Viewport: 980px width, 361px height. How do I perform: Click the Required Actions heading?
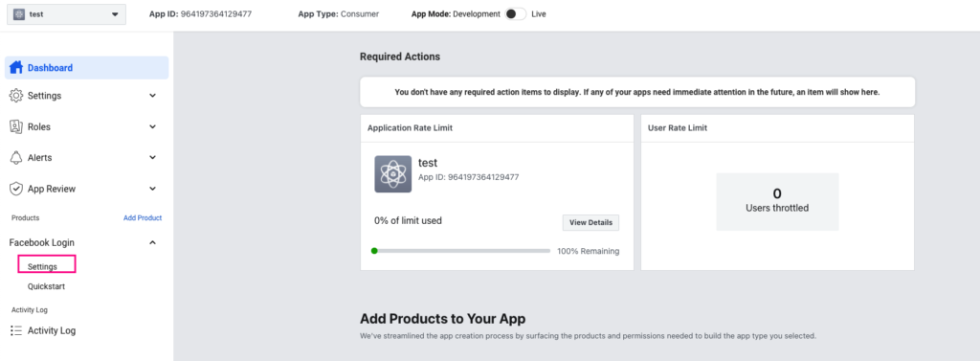(x=400, y=56)
